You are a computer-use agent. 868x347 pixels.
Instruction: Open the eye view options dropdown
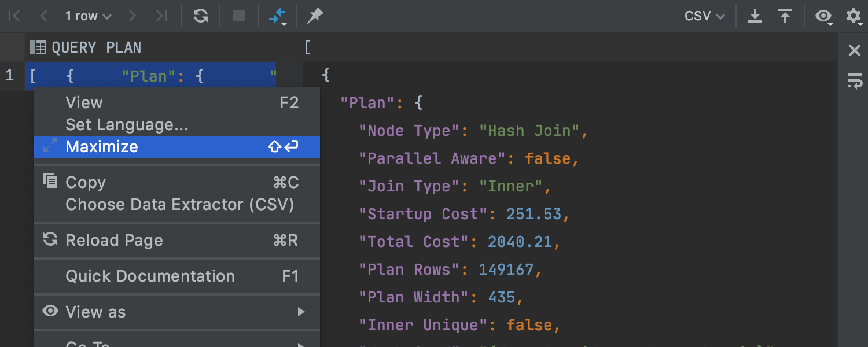pos(824,16)
